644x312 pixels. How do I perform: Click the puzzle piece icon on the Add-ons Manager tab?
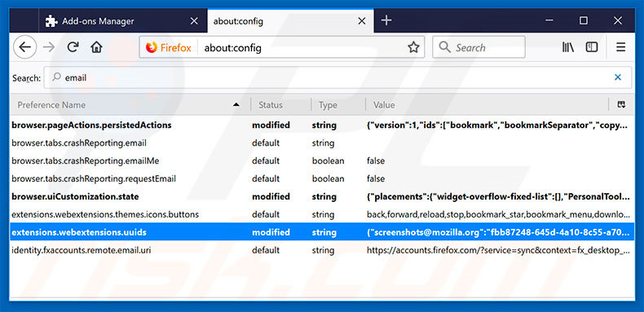(51, 21)
